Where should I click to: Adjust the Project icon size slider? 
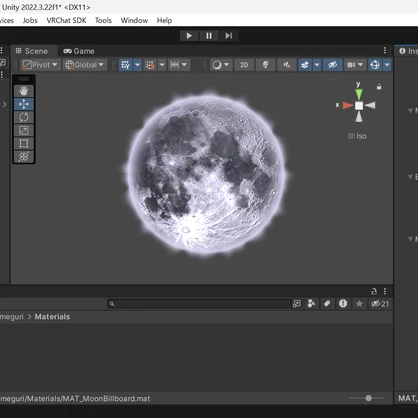[x=368, y=398]
